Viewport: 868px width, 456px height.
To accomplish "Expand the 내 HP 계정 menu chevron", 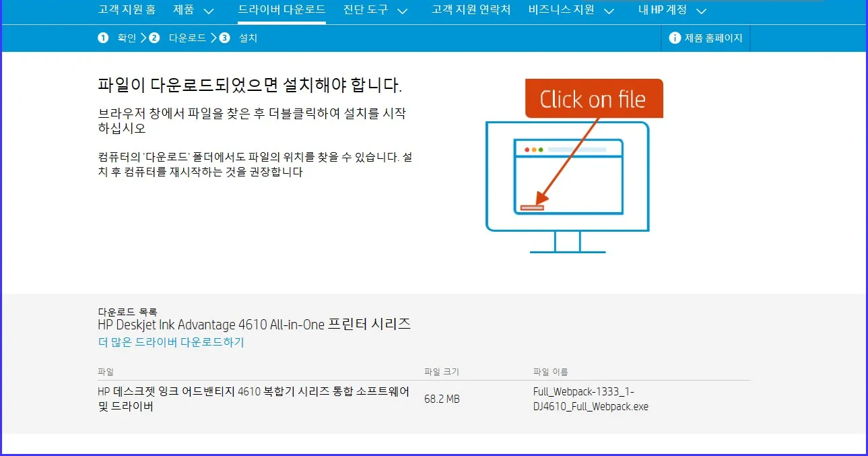I will [701, 11].
